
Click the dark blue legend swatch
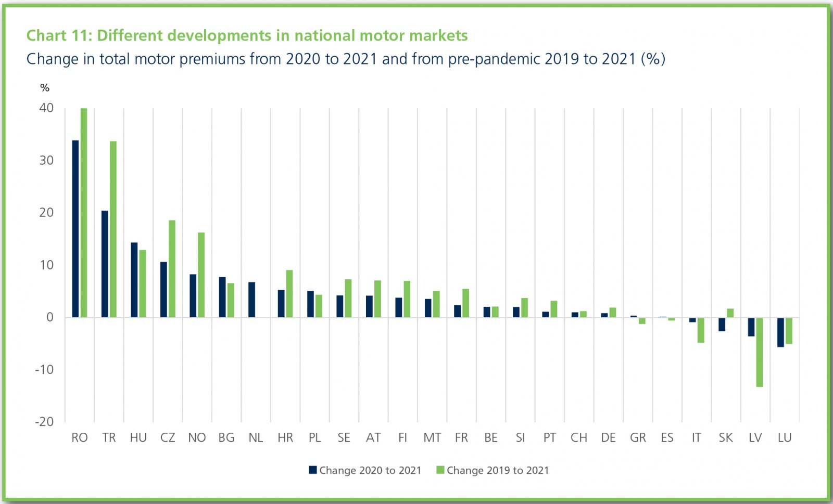coord(313,470)
